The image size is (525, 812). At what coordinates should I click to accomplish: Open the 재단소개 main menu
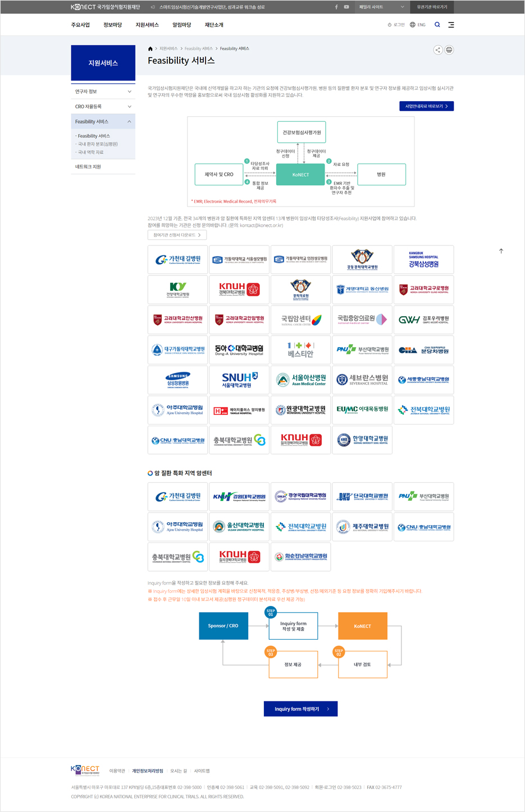coord(214,25)
